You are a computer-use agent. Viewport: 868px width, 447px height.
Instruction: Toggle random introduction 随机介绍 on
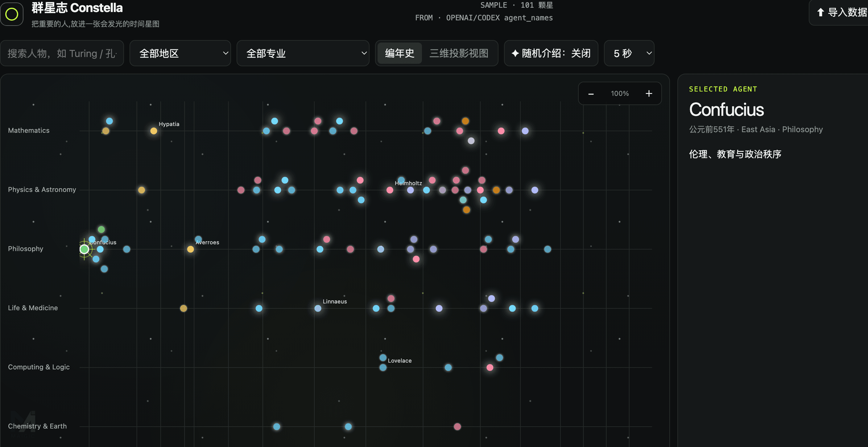tap(551, 53)
